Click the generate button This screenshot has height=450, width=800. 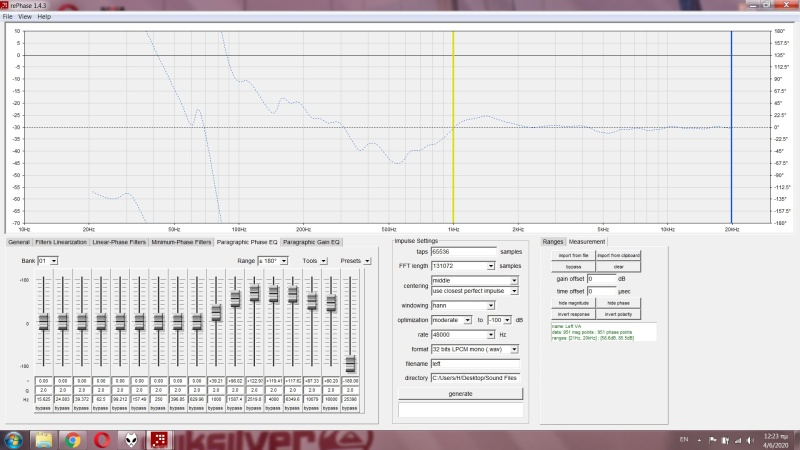coord(460,393)
